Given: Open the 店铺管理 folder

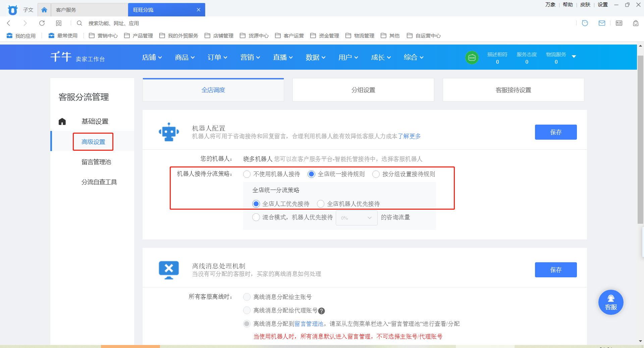Looking at the screenshot, I should click(219, 36).
